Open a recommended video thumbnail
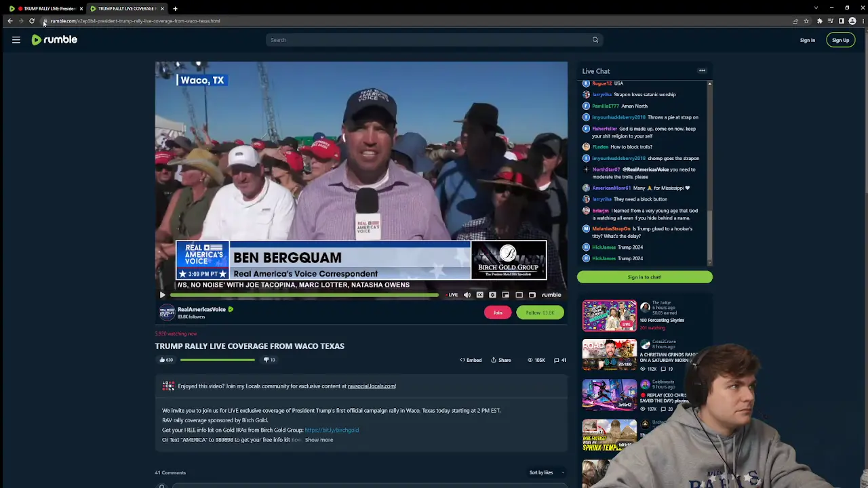Viewport: 868px width, 488px height. [609, 315]
